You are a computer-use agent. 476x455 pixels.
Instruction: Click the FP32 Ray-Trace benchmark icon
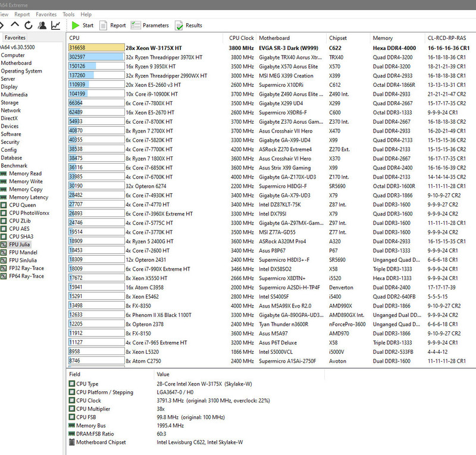tap(4, 268)
